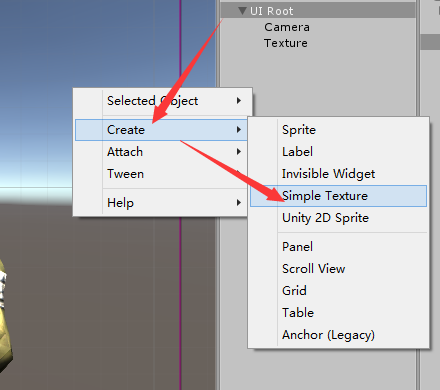Create an Anchor (Legacy)
The height and width of the screenshot is (390, 440).
(x=338, y=335)
